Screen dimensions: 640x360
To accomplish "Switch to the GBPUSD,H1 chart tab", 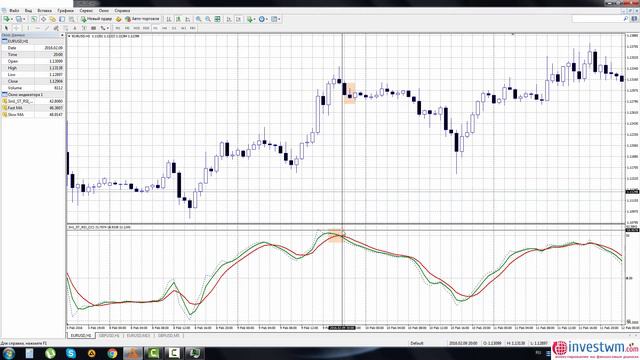I will click(109, 336).
